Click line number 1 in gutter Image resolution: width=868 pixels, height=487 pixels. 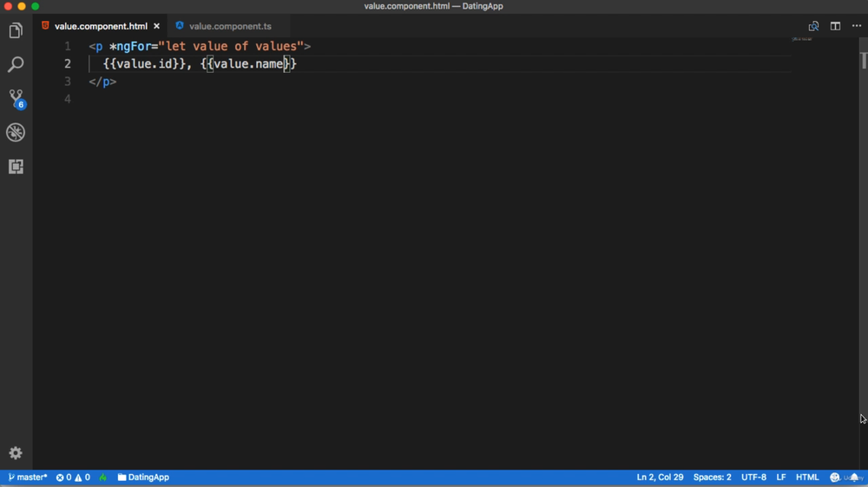point(68,47)
